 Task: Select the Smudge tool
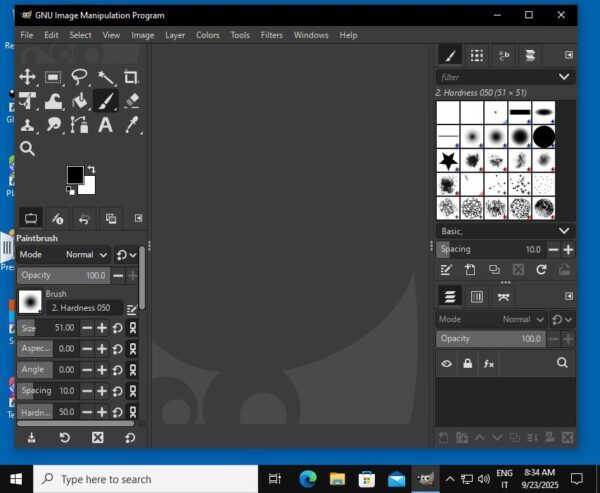click(53, 125)
